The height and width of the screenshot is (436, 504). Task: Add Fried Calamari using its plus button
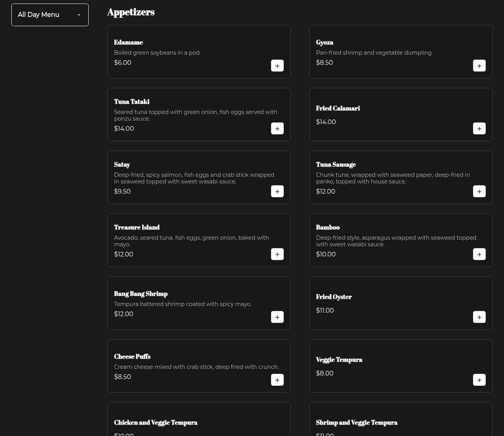coord(479,128)
